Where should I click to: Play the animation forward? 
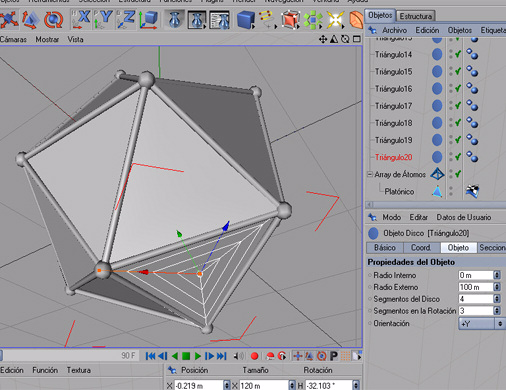coord(198,356)
